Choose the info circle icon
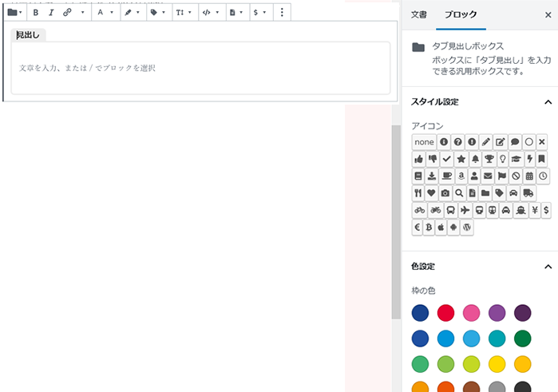Image resolution: width=558 pixels, height=392 pixels. 444,141
